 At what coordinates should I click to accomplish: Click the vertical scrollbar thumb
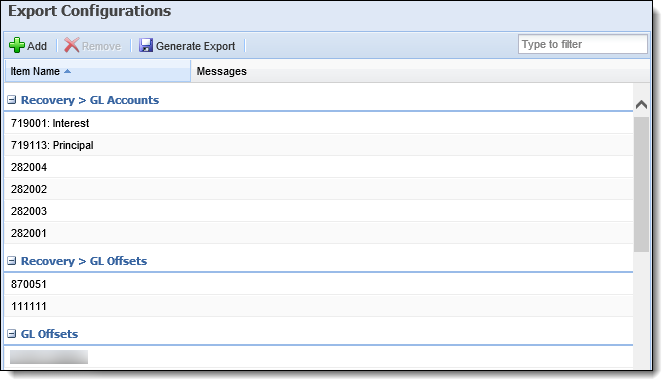[x=641, y=184]
